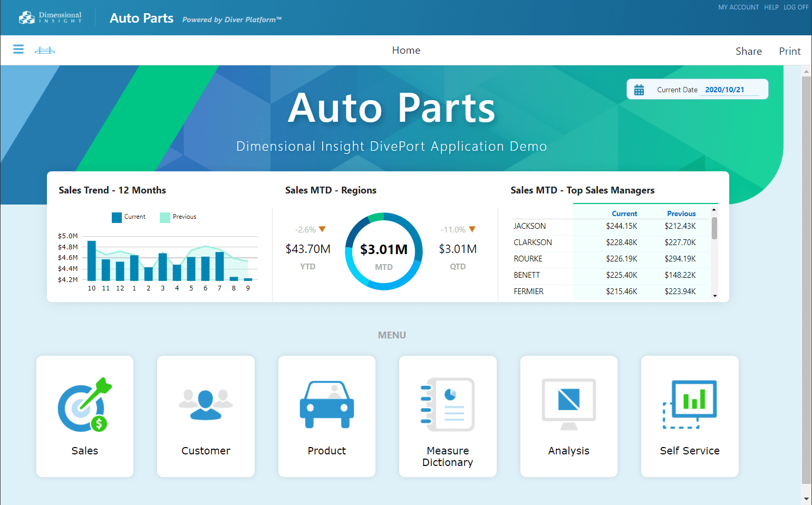Click the Previous legend color swatch

pos(165,217)
